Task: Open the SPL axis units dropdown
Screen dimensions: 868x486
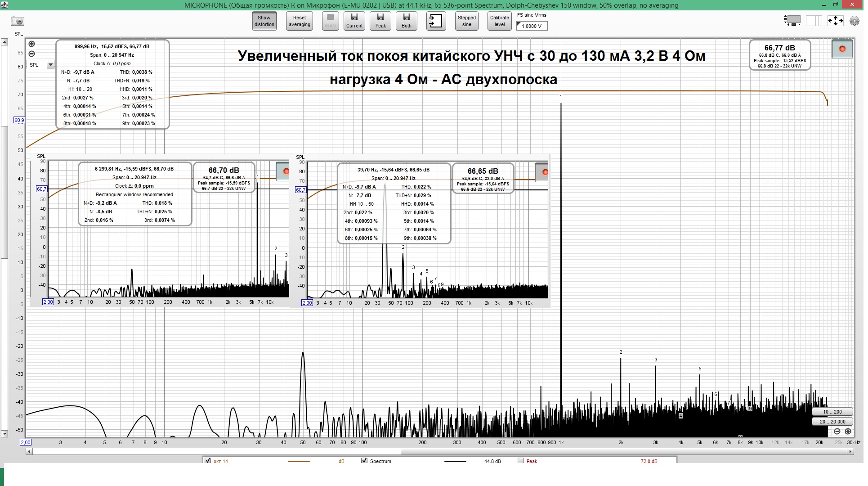Action: click(50, 65)
